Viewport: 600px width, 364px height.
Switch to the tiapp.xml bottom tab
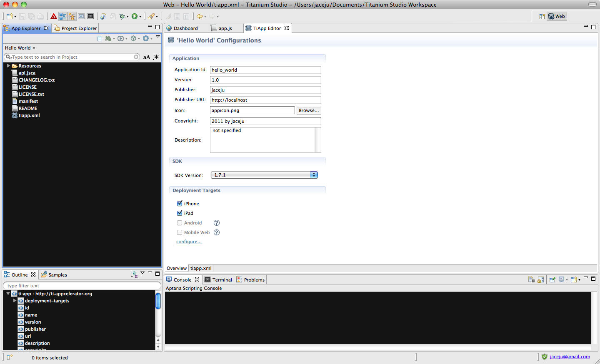(x=201, y=268)
